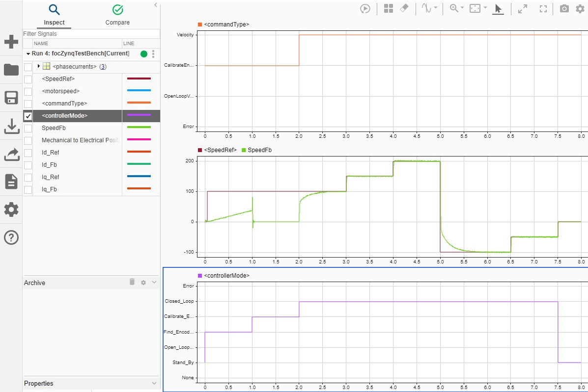Expand the <phasecurrents> signal group
The image size is (588, 392).
click(39, 66)
